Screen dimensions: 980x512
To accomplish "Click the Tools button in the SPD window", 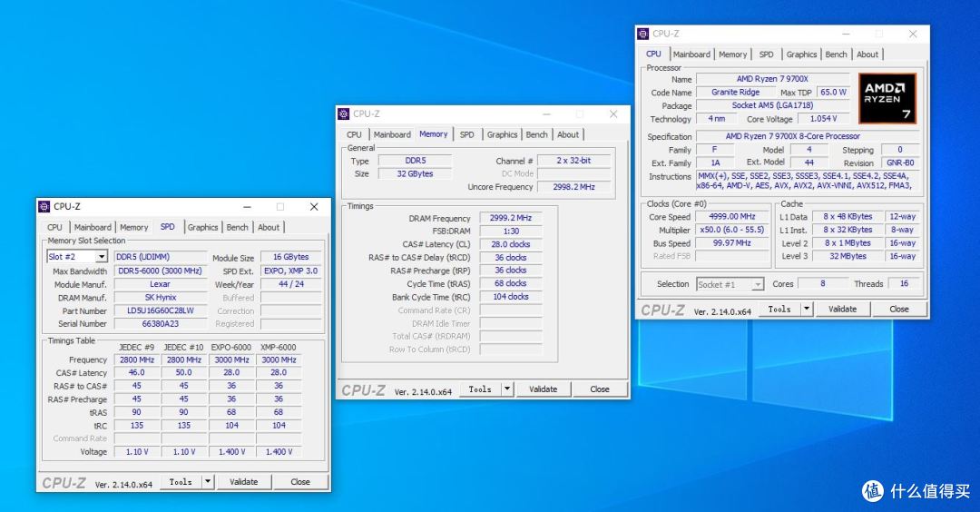I will pos(181,481).
